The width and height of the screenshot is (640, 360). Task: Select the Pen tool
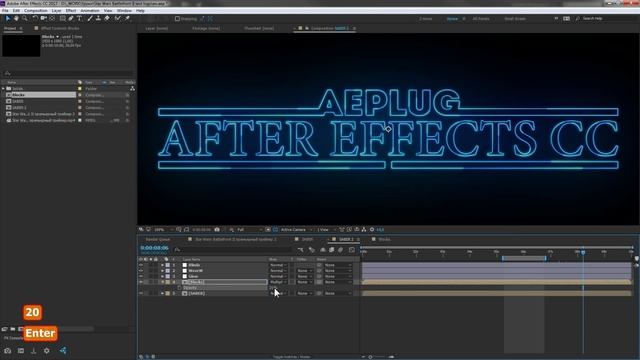coord(71,18)
